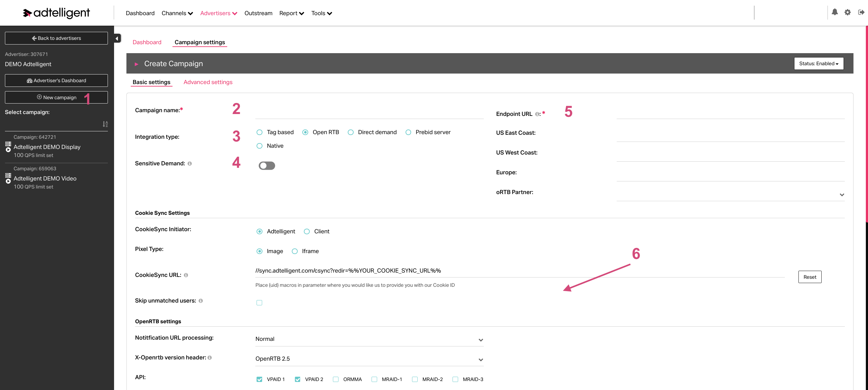Click the Endpoint URL info icon
Screen dimensions: 868x390
pos(537,114)
